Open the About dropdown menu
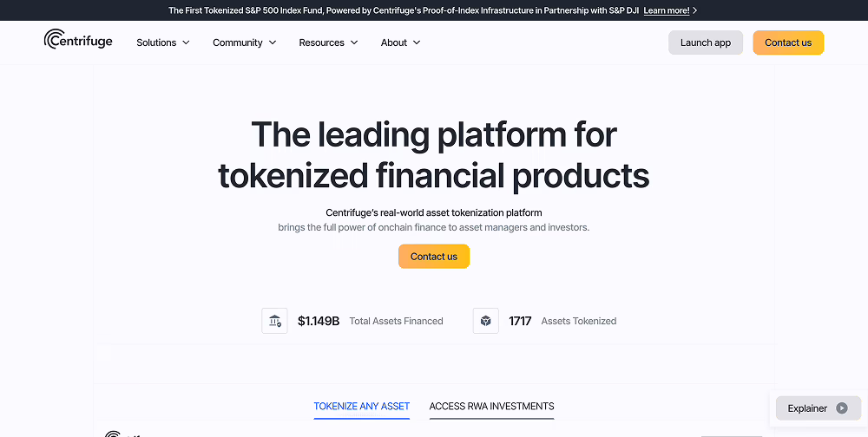The image size is (868, 437). pos(400,42)
